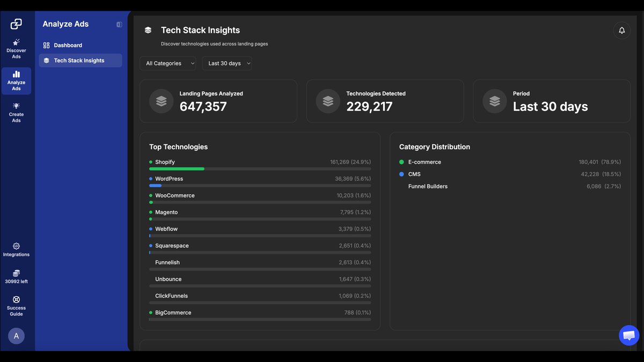Image resolution: width=644 pixels, height=362 pixels.
Task: Open Integrations gear icon
Action: tap(16, 246)
